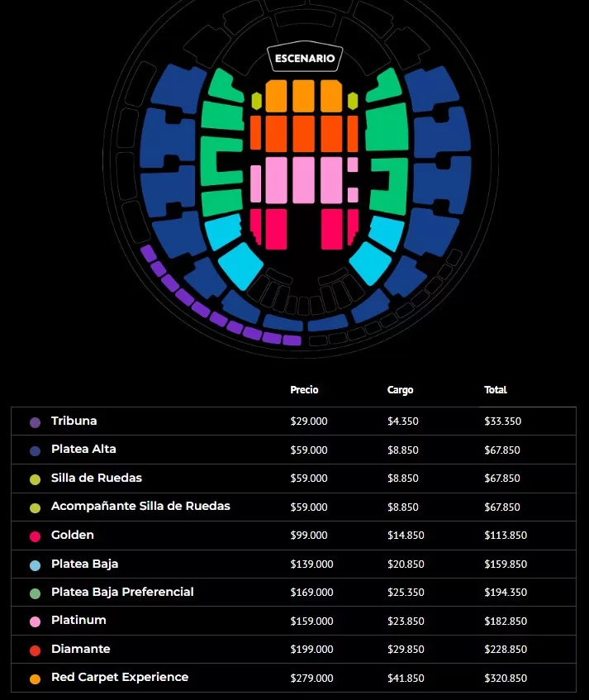Click the purple Tribuna legend dot
The height and width of the screenshot is (700, 589).
[x=35, y=422]
